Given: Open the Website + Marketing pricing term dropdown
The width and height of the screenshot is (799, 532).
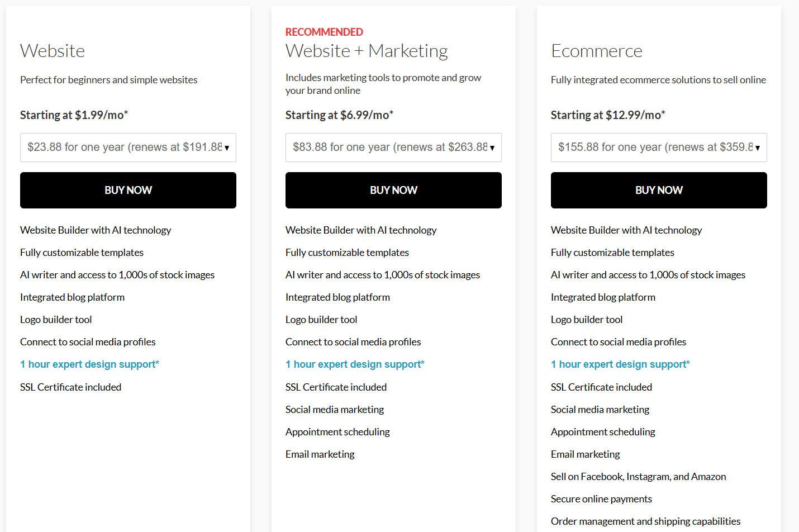Looking at the screenshot, I should [x=393, y=148].
